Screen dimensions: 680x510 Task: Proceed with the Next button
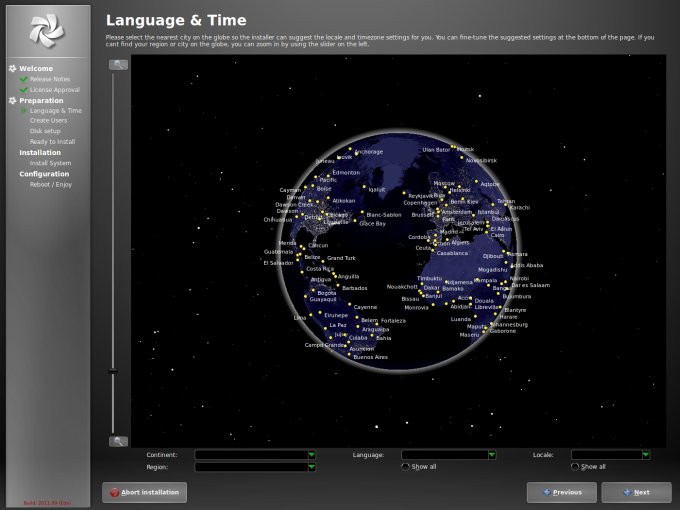tap(636, 492)
